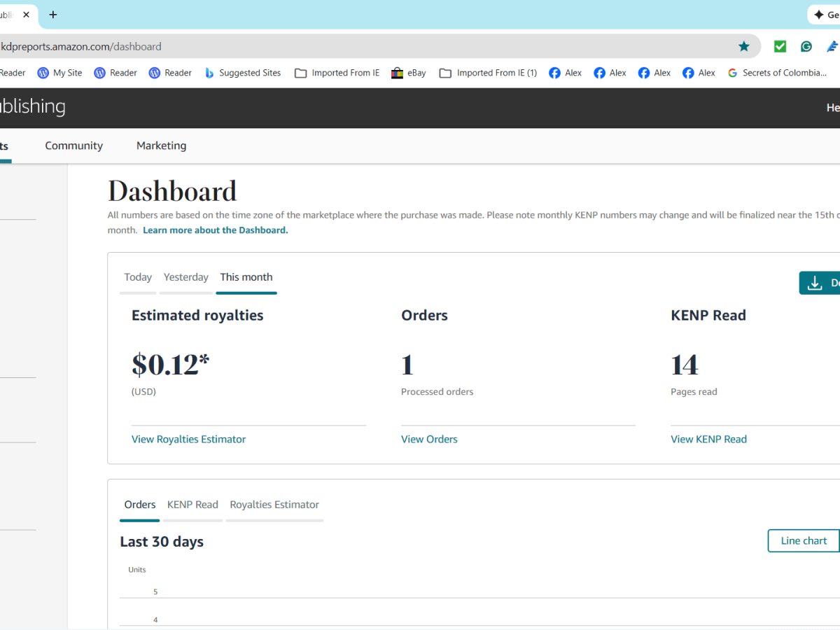Close the current browser tab
This screenshot has height=630, width=840.
[27, 15]
